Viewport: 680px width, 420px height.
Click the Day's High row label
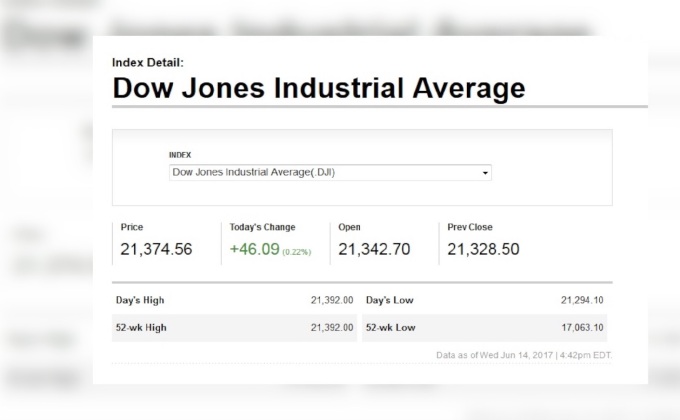140,300
